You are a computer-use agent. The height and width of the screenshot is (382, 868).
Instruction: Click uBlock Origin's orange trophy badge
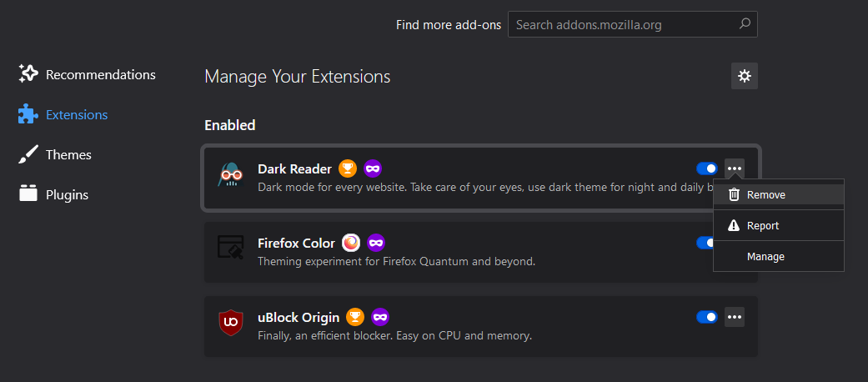tap(356, 317)
